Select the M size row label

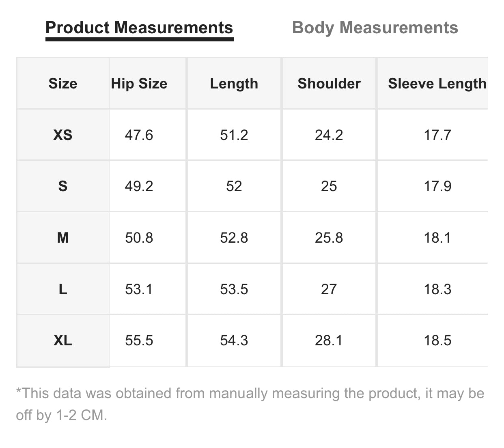(x=63, y=237)
